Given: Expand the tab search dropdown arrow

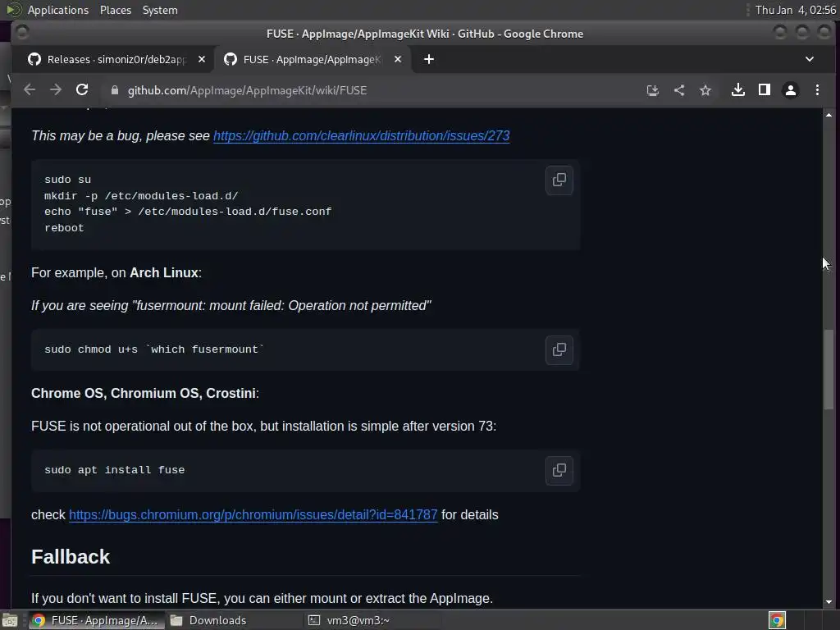Looking at the screenshot, I should (x=810, y=59).
